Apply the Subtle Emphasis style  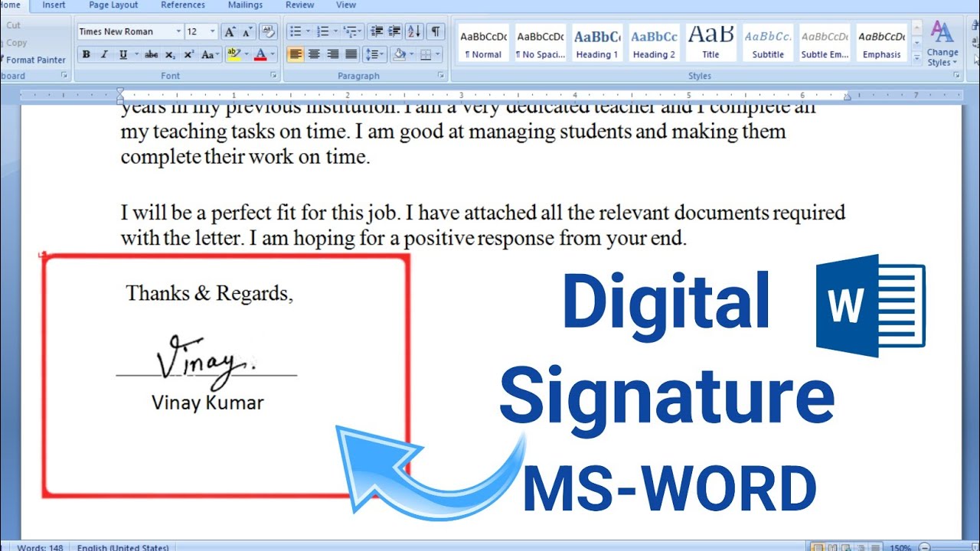pyautogui.click(x=825, y=43)
